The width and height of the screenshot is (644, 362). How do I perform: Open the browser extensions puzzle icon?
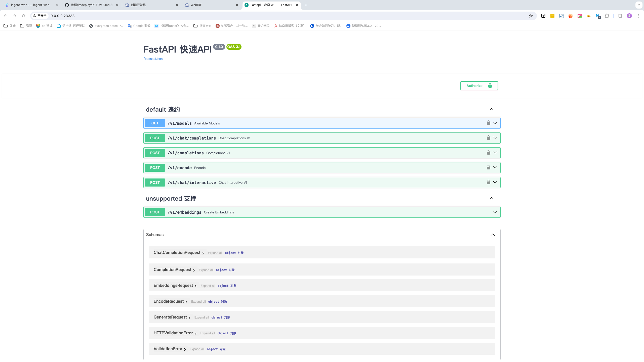point(607,16)
